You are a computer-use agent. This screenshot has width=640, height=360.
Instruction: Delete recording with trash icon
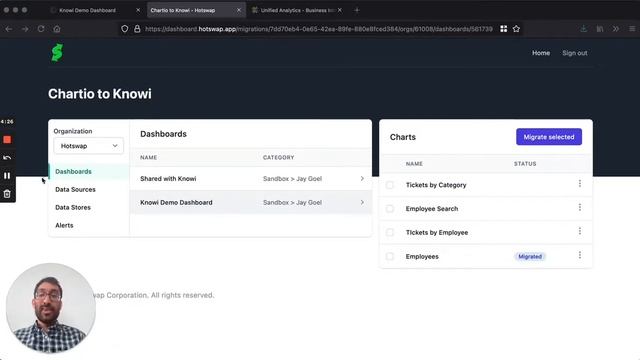[x=7, y=194]
